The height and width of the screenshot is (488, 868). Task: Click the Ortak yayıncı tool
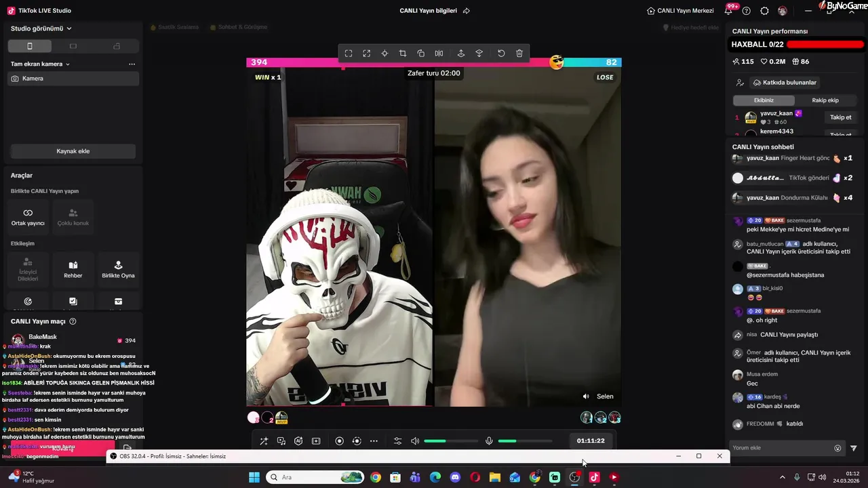[28, 217]
